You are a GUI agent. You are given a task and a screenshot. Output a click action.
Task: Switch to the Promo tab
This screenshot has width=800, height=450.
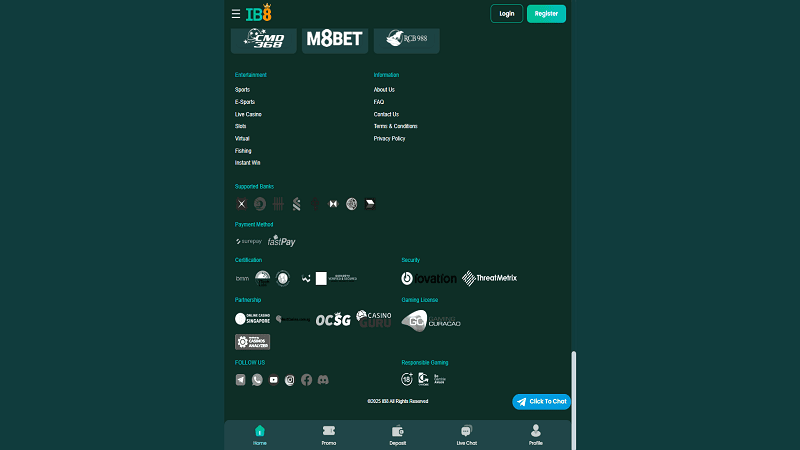(x=329, y=434)
